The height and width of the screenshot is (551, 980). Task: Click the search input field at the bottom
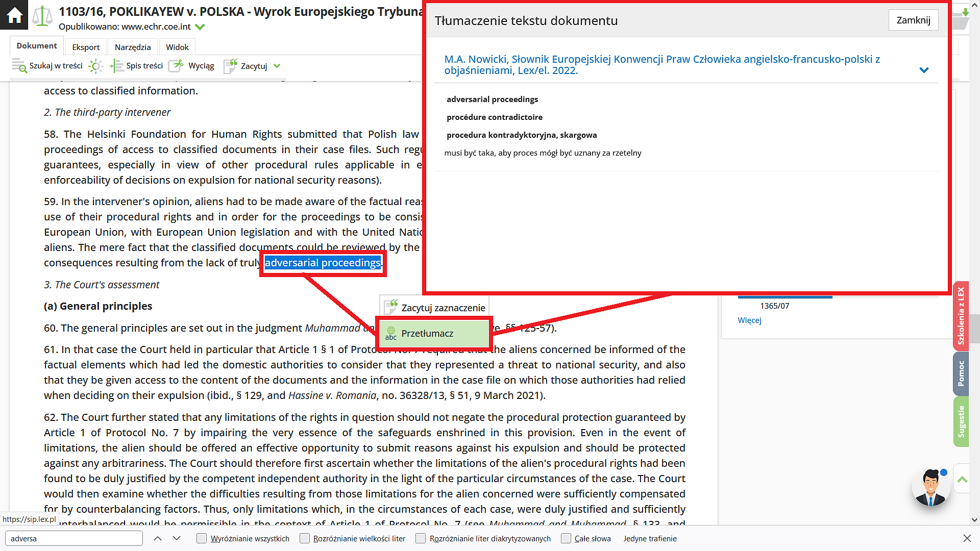(x=74, y=538)
